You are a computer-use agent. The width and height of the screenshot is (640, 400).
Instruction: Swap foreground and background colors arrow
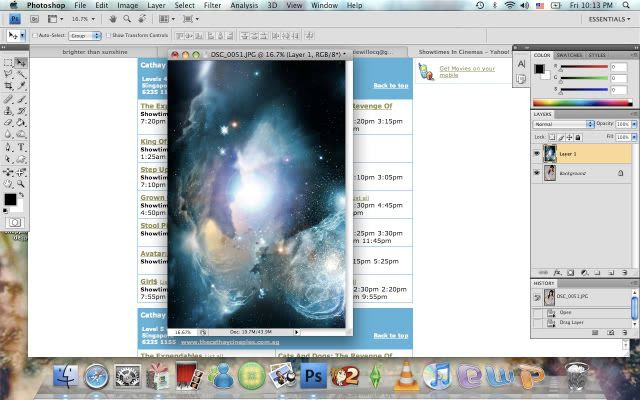(21, 195)
